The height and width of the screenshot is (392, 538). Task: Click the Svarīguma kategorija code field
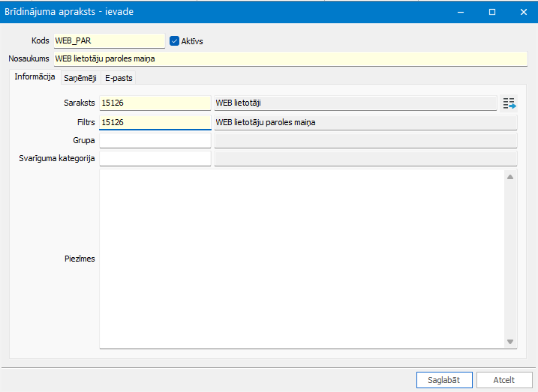tap(155, 159)
